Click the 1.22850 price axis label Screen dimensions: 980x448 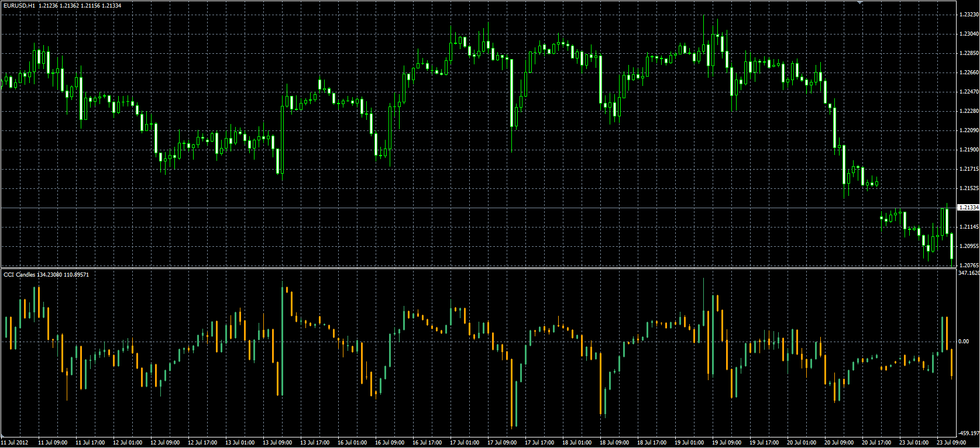pos(969,53)
